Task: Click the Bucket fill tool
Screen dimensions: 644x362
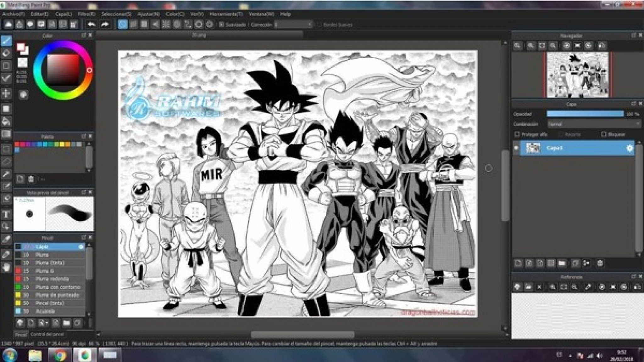Action: [x=6, y=122]
